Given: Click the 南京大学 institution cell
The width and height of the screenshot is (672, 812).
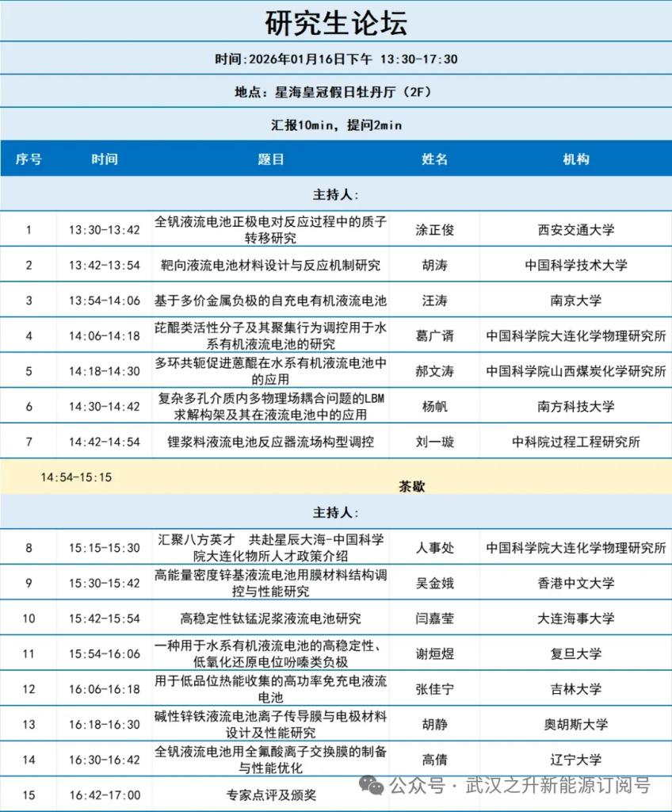Looking at the screenshot, I should [x=575, y=301].
